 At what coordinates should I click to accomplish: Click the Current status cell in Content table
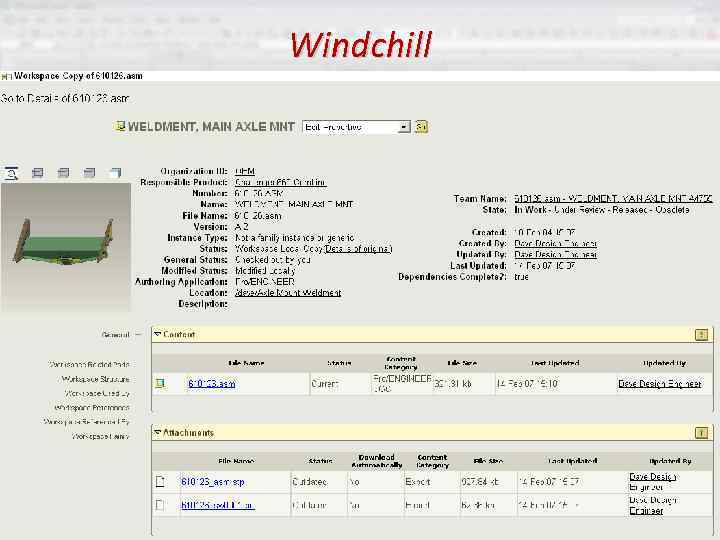[x=325, y=383]
